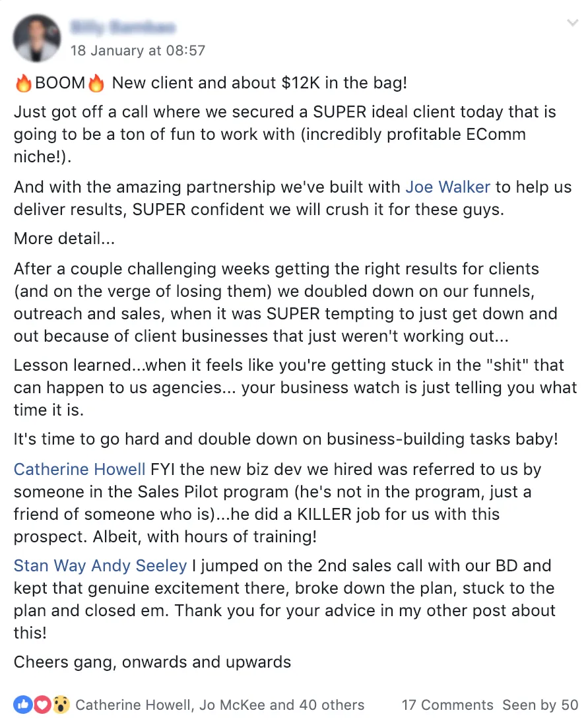Click the first fire emoji before BOOM
The image size is (588, 727).
point(22,83)
